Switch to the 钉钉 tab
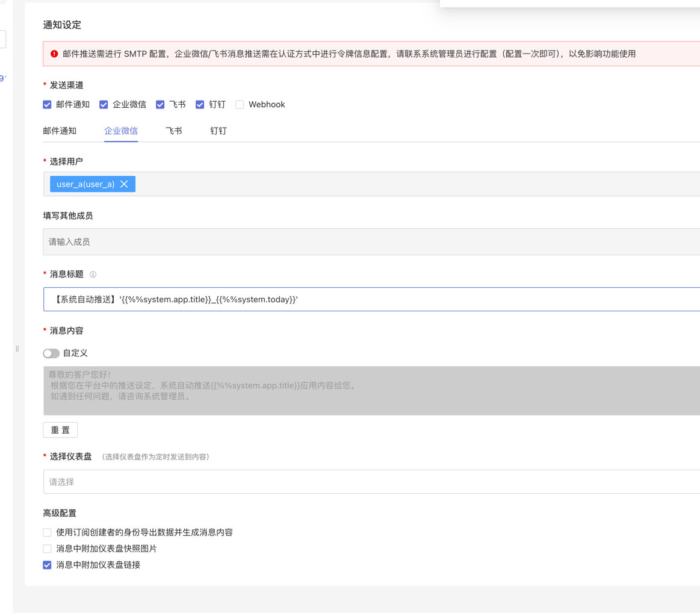Screen dimensions: 700x613 (x=218, y=131)
